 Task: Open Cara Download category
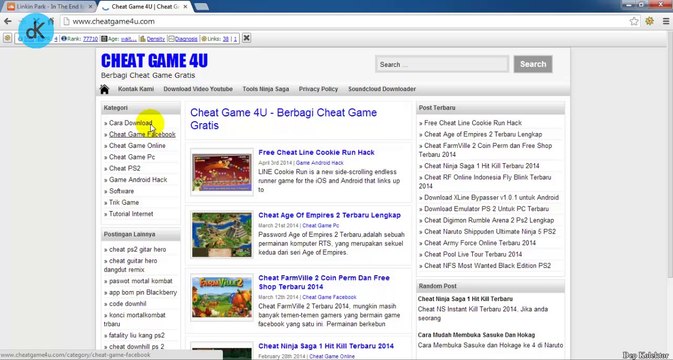pos(130,123)
